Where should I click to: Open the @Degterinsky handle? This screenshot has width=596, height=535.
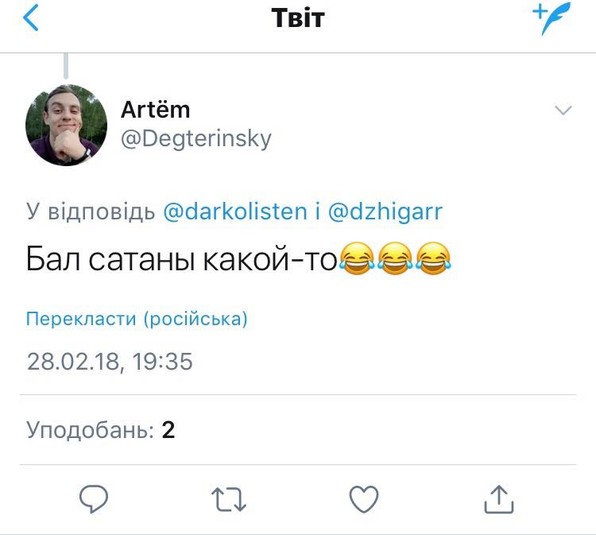(196, 139)
